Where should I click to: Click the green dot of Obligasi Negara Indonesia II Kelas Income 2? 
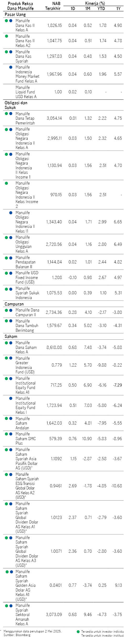coord(7,183)
